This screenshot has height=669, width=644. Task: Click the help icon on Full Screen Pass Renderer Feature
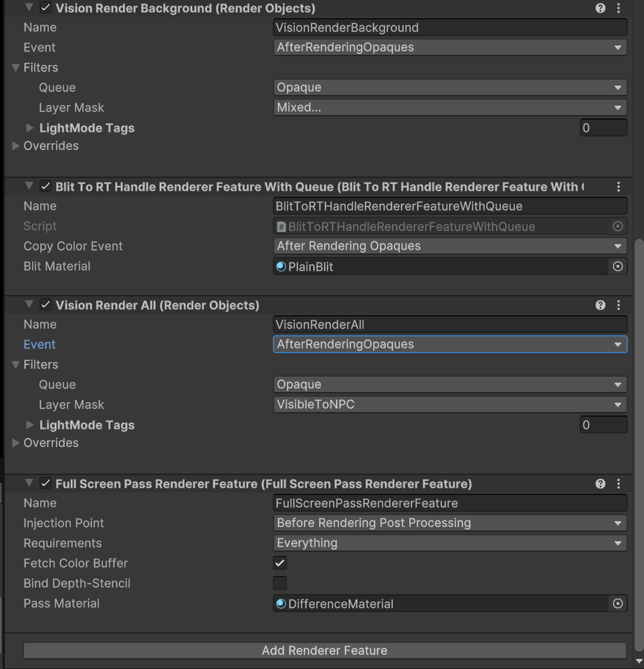tap(601, 483)
